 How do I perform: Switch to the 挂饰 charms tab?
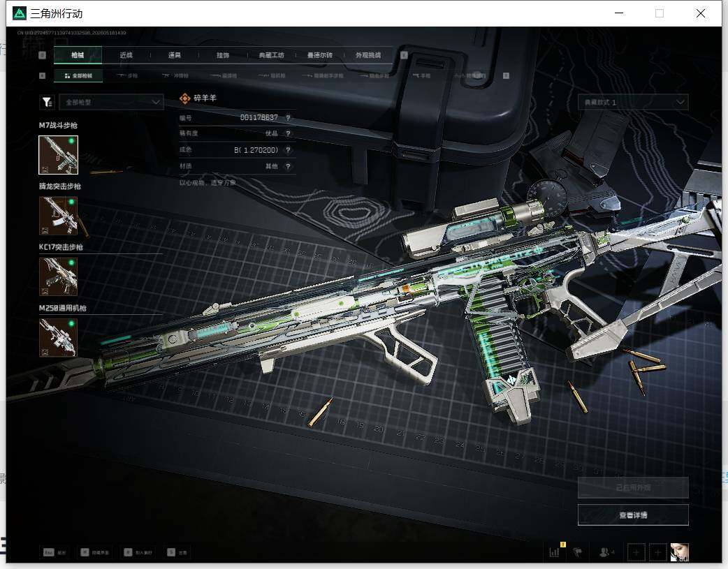(x=223, y=55)
